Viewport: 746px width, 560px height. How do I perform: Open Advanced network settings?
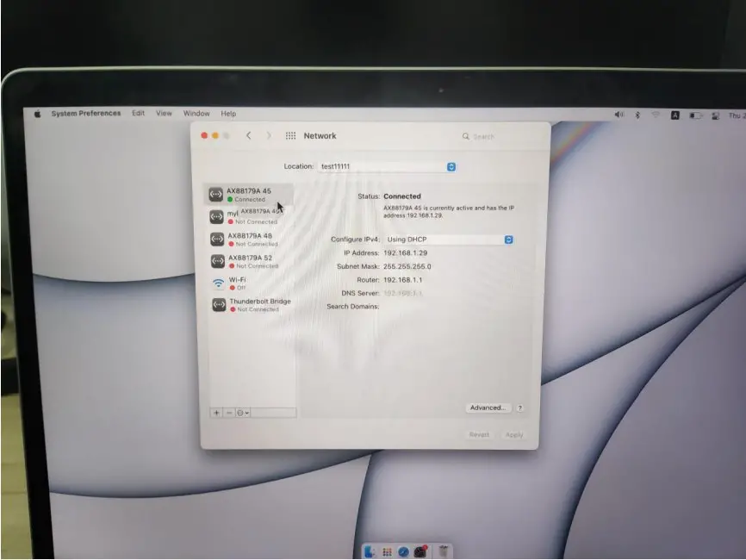(x=488, y=408)
